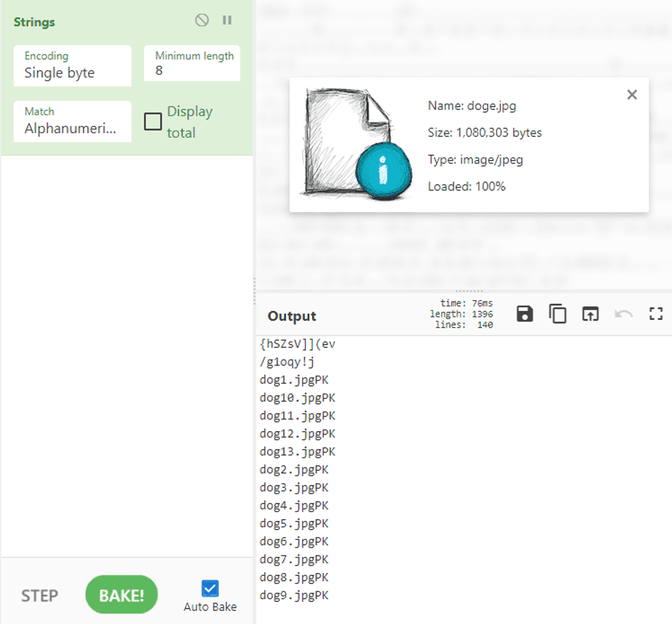672x624 pixels.
Task: Maximise the output pane
Action: [656, 314]
